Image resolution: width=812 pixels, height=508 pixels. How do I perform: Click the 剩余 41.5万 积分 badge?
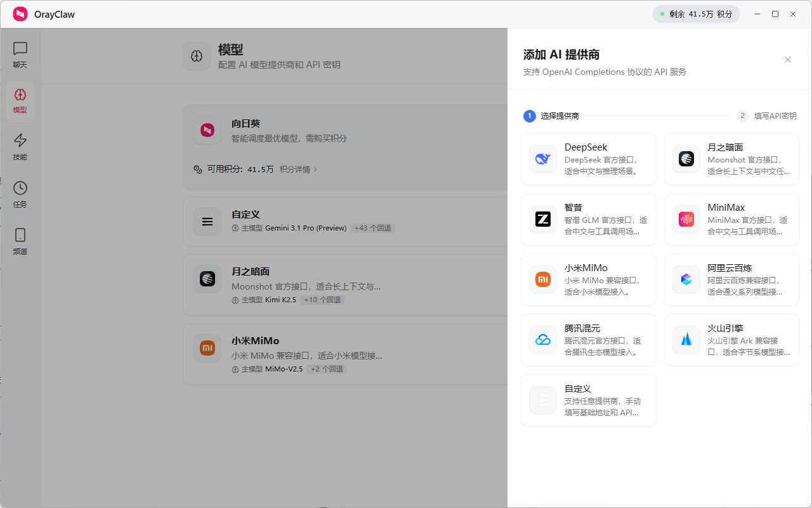tap(697, 14)
